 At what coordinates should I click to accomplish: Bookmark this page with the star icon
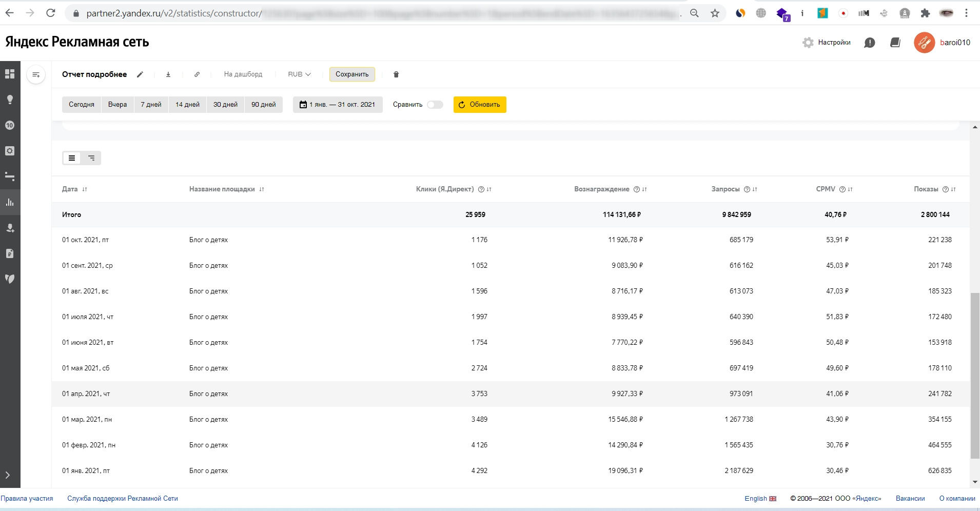tap(715, 13)
